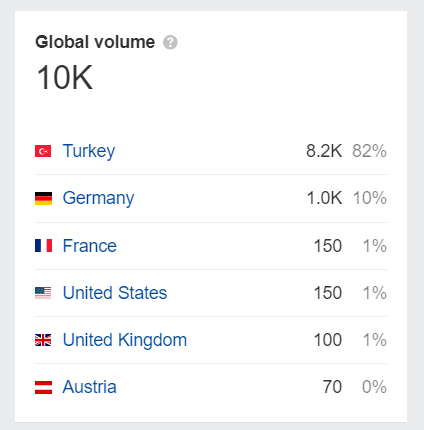Open the France country link

coord(90,246)
